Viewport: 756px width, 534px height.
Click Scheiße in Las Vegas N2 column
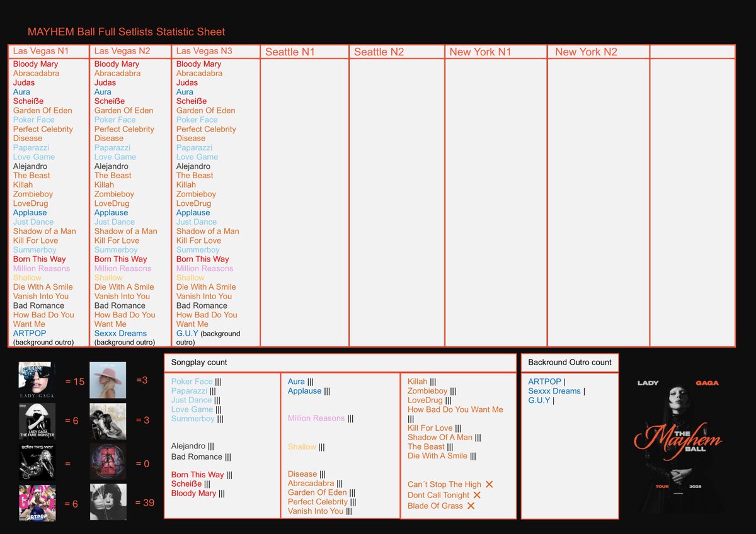pyautogui.click(x=110, y=101)
